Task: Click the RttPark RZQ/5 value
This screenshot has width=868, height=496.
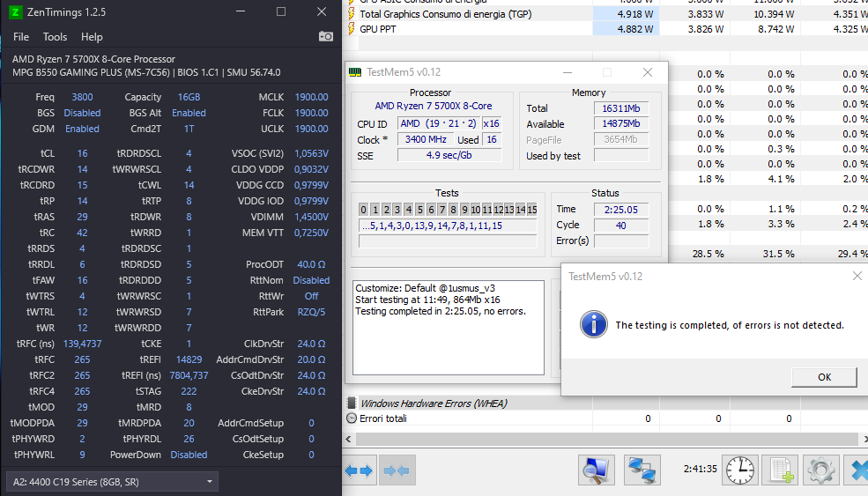Action: (311, 312)
